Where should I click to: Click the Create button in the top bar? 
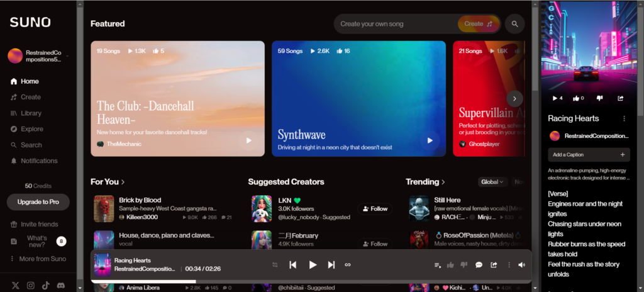pos(479,24)
